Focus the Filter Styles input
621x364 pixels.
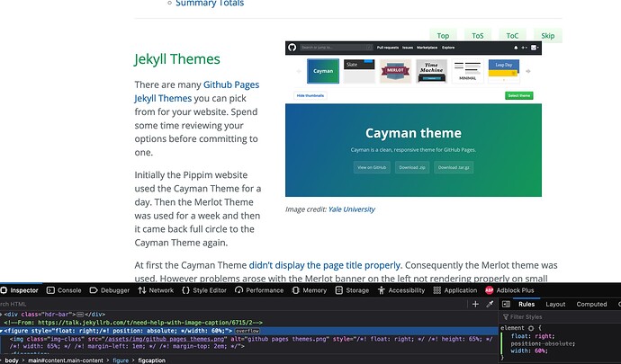pyautogui.click(x=561, y=317)
